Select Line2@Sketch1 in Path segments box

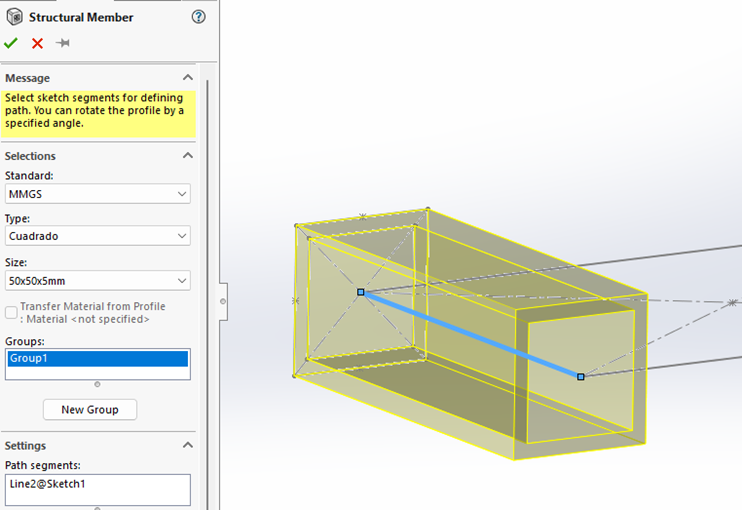point(47,484)
